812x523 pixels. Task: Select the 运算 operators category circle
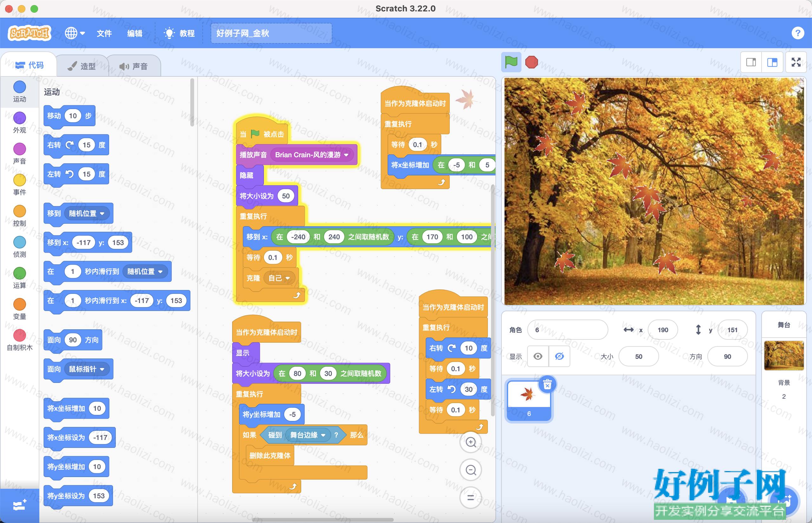pyautogui.click(x=19, y=273)
